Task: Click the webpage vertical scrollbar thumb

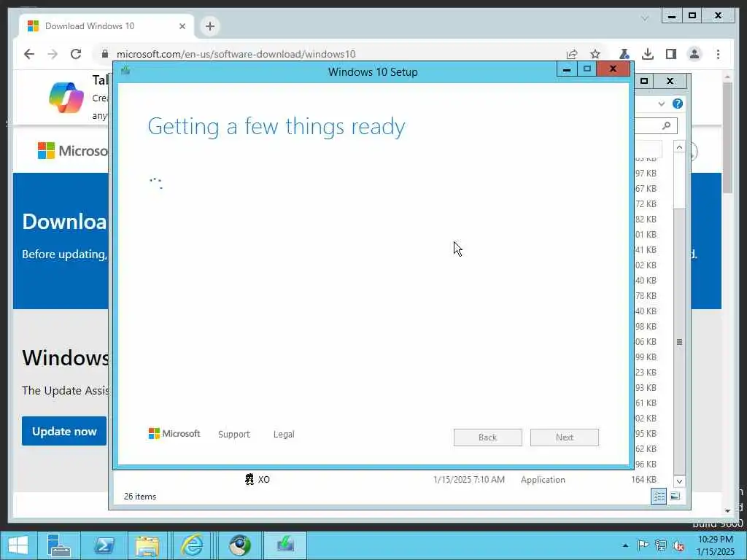Action: pos(727,138)
